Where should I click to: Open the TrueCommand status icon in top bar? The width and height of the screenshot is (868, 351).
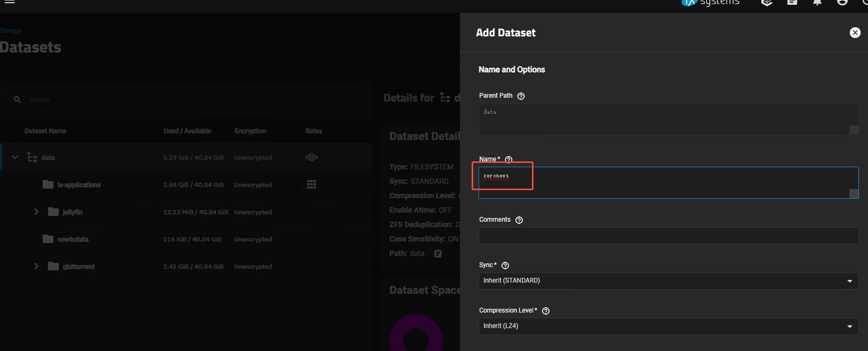point(767,2)
